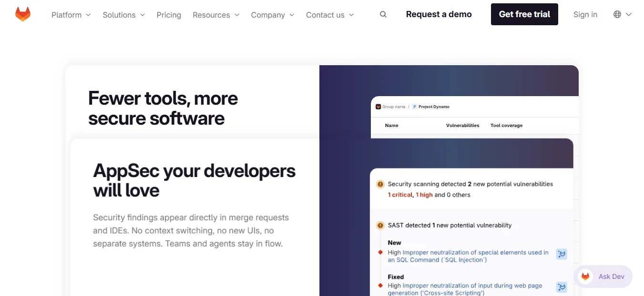Click the Ask Dev fox avatar icon

click(585, 276)
